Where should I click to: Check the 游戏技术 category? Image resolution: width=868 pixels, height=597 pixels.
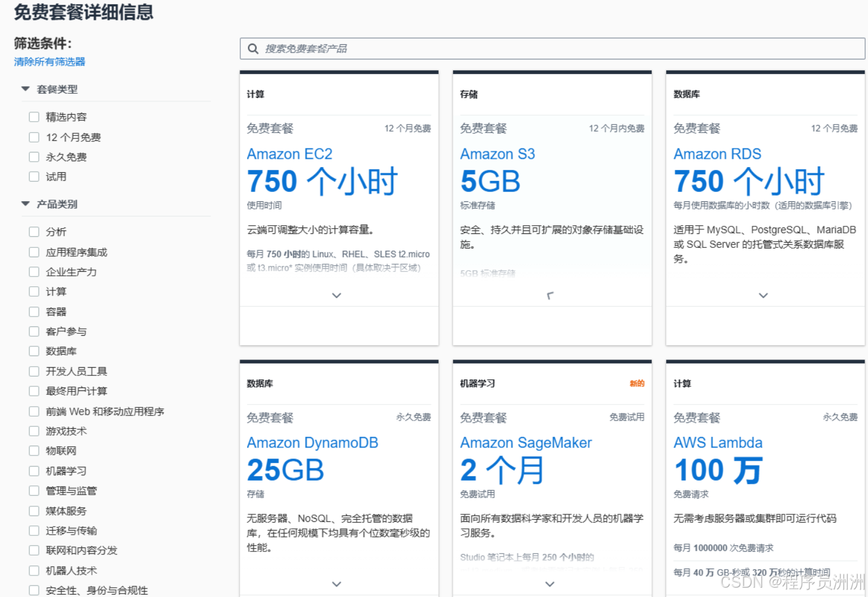(x=34, y=431)
